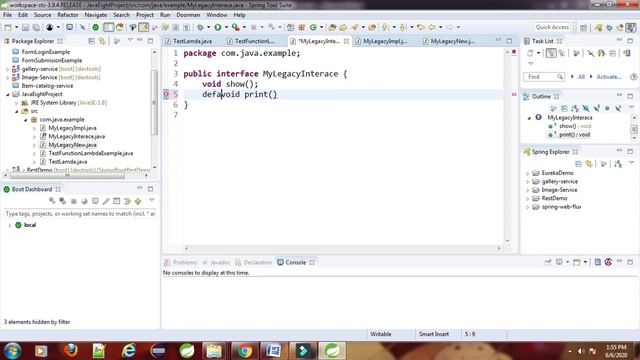Click Display Selected Console icon
The height and width of the screenshot is (360, 640).
(559, 262)
